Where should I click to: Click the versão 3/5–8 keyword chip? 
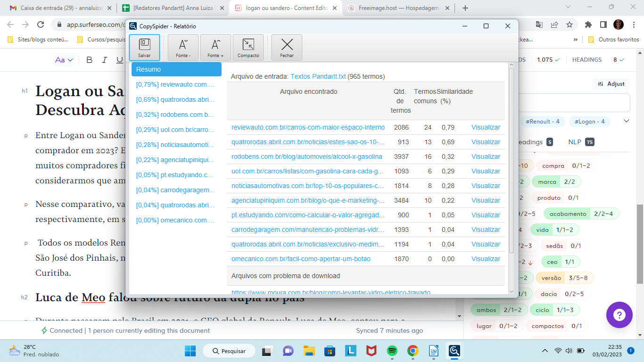(564, 278)
